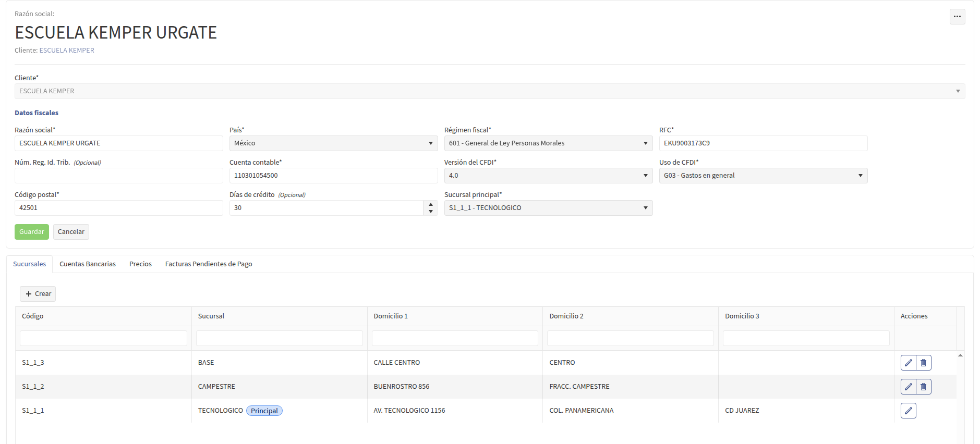Image resolution: width=980 pixels, height=444 pixels.
Task: Click the Principal badge on TECNOLOGICO
Action: coord(264,411)
